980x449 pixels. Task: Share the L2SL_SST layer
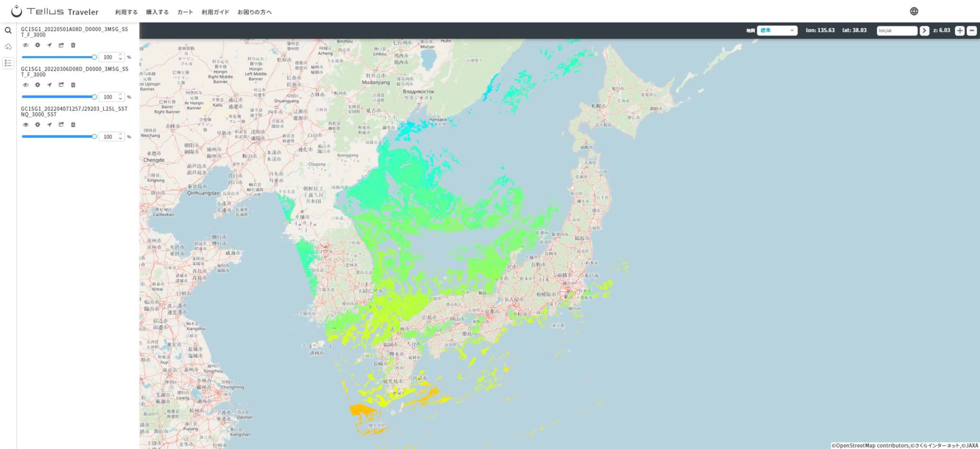(x=61, y=125)
